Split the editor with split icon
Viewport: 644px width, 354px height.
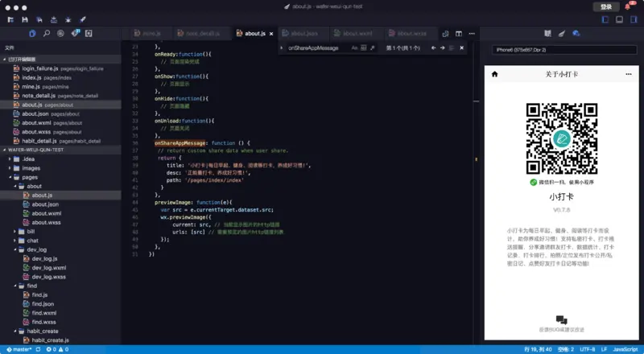tap(459, 34)
